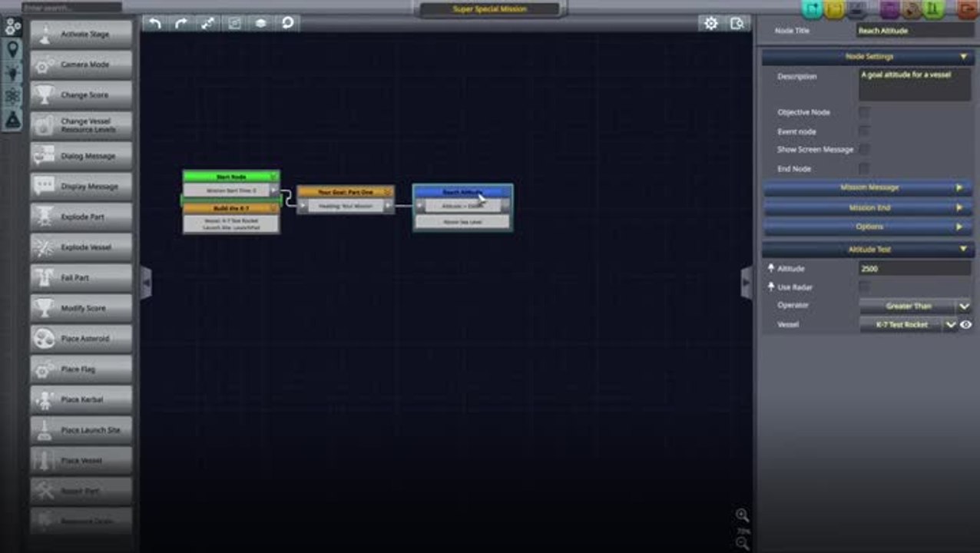Collapse the Node Settings section

[868, 57]
